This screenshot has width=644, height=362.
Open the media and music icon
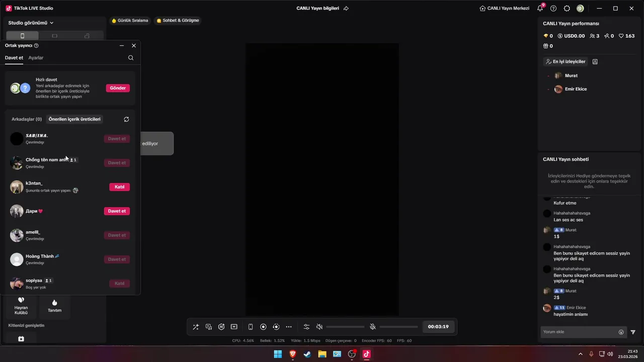[209, 327]
